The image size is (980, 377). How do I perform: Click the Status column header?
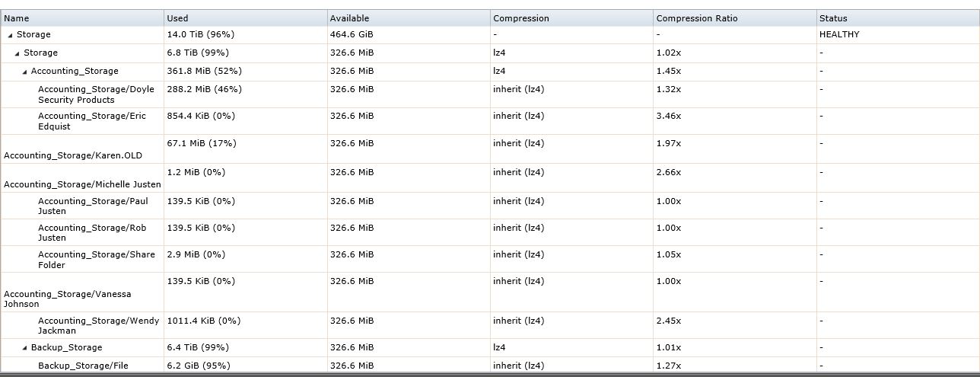[x=898, y=18]
